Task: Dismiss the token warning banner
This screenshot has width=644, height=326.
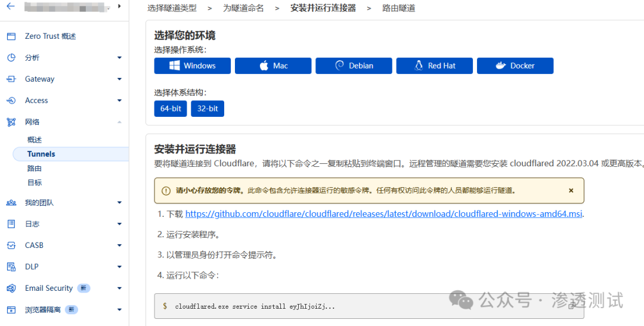Action: coord(571,191)
